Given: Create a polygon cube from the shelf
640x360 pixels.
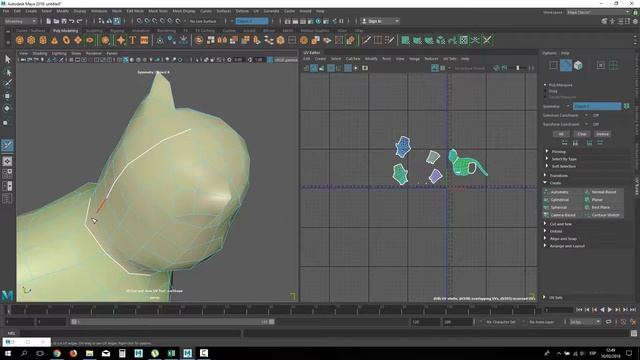Looking at the screenshot, I should coord(31,40).
